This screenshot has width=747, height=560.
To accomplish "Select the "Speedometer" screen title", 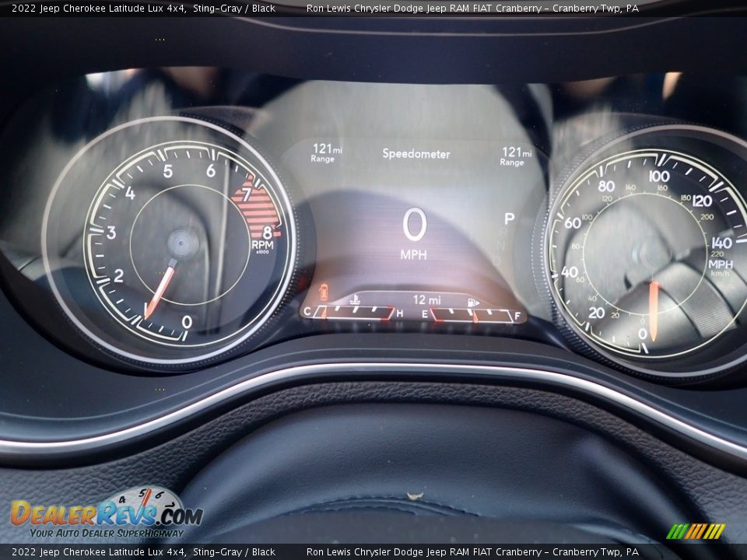I will pyautogui.click(x=416, y=154).
